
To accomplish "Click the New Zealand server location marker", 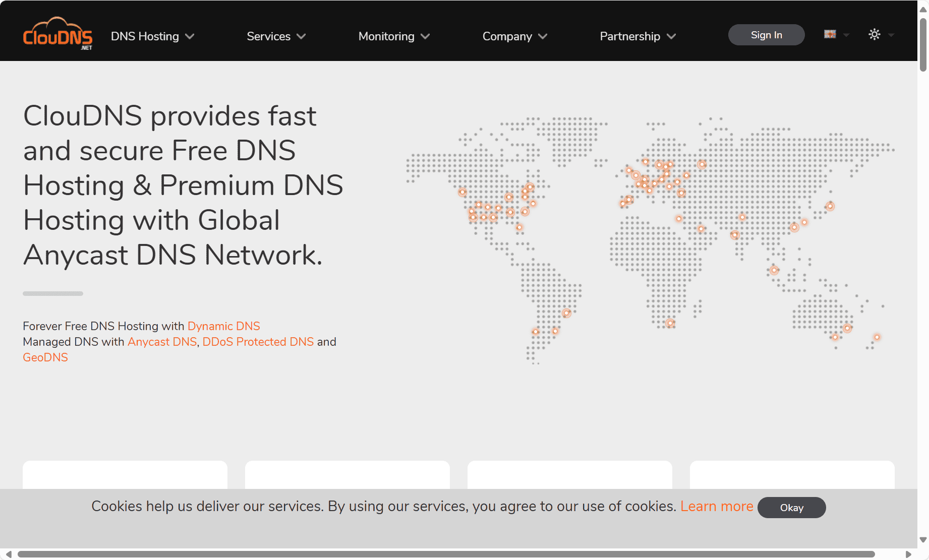I will 877,337.
